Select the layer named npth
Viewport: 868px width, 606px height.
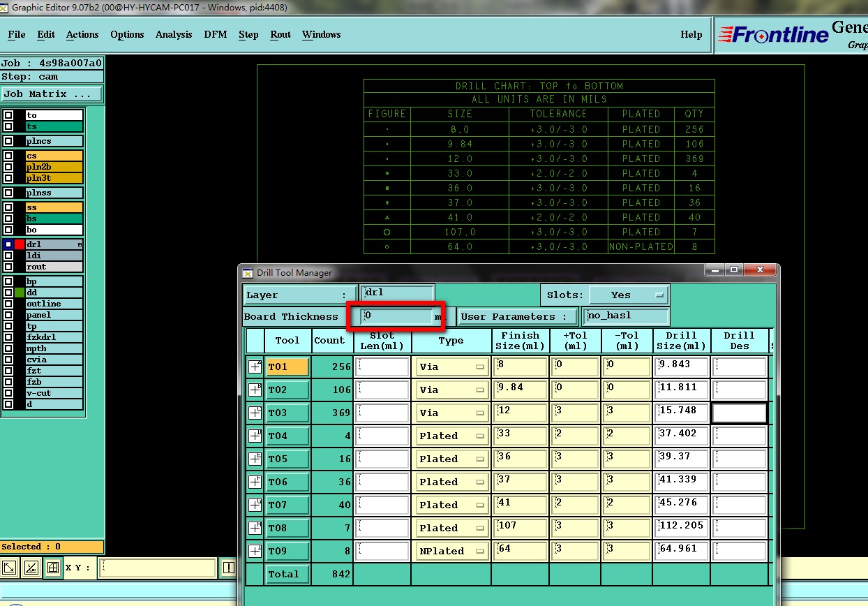point(54,348)
